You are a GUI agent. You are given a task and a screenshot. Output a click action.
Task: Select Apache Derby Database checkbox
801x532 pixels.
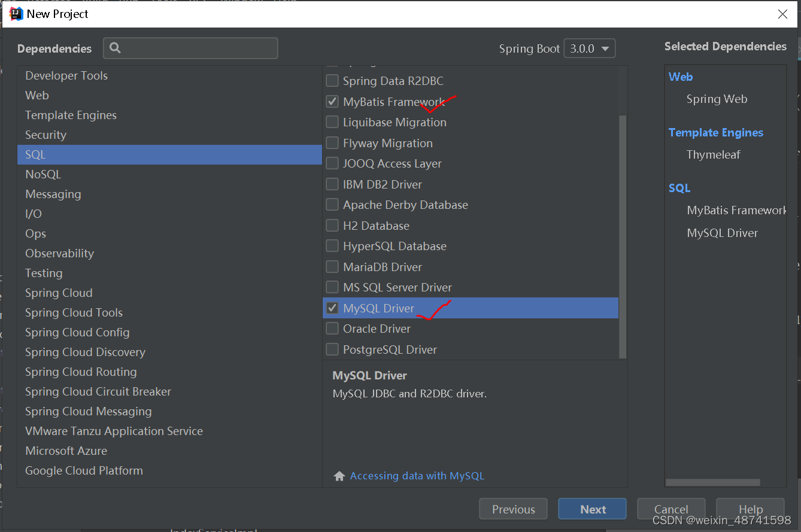(x=332, y=205)
